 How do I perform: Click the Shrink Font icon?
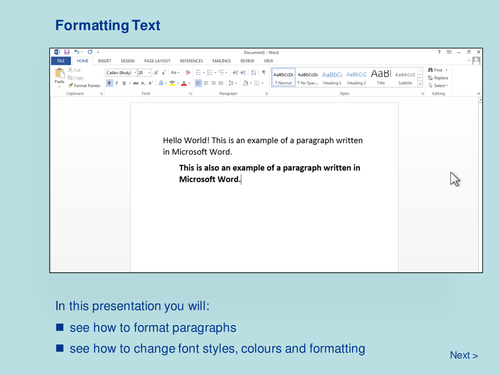click(x=164, y=72)
